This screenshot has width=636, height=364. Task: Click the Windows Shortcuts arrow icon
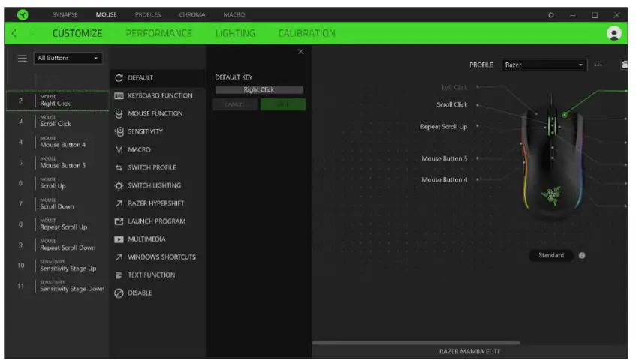119,257
